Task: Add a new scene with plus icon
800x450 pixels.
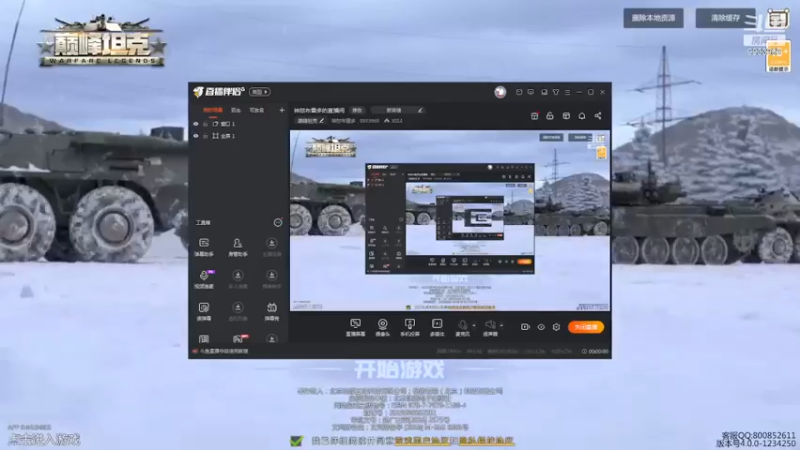Action: [282, 110]
